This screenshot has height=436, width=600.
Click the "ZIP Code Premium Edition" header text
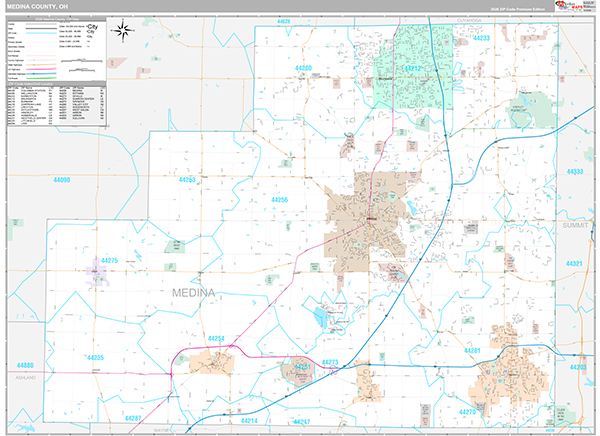[518, 9]
